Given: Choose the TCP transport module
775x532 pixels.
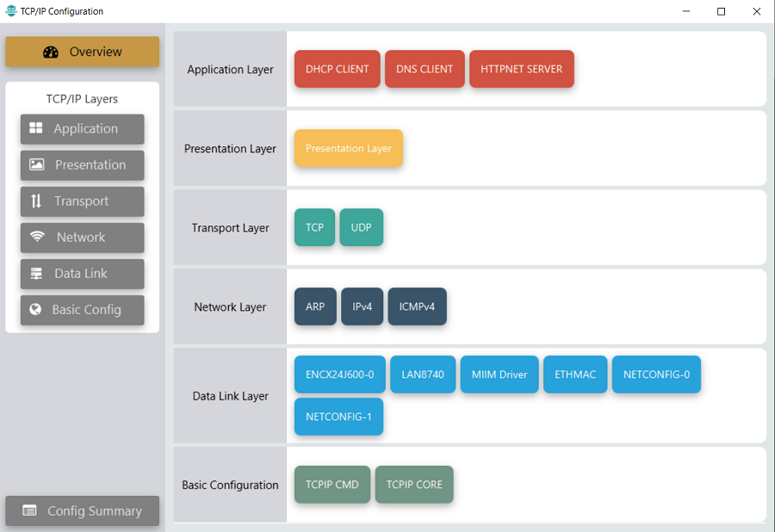Looking at the screenshot, I should pyautogui.click(x=314, y=227).
